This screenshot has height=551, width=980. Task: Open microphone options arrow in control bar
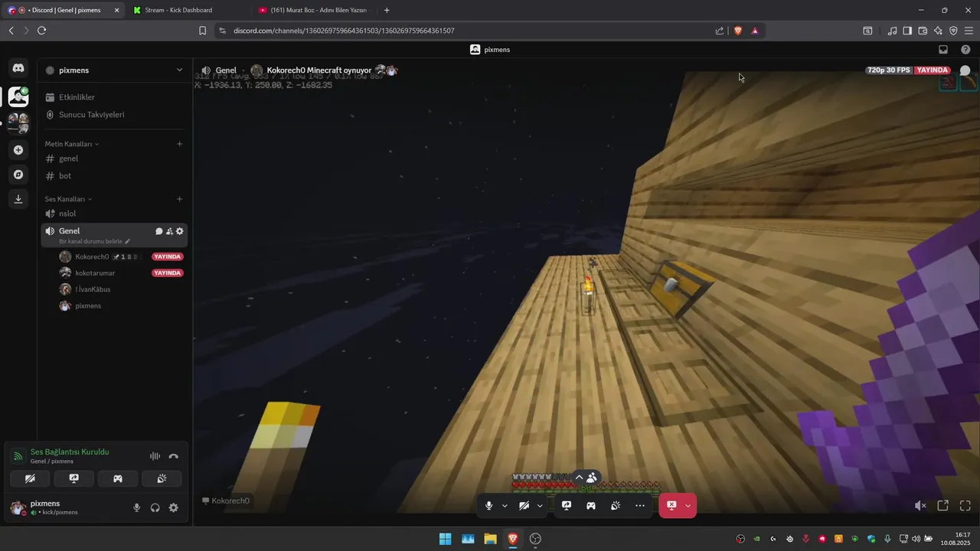(505, 506)
